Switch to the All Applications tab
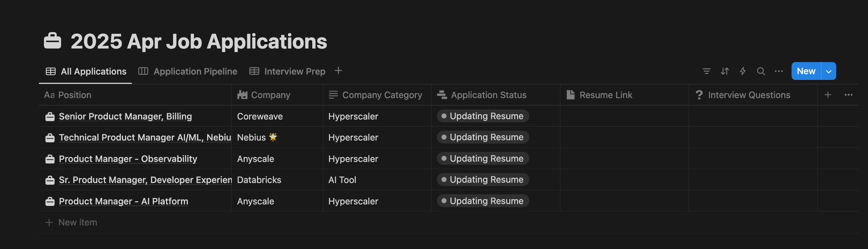The width and height of the screenshot is (868, 249). pyautogui.click(x=86, y=71)
